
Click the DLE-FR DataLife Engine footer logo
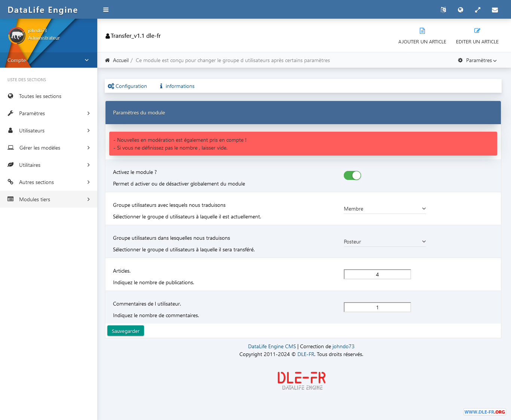tap(302, 381)
